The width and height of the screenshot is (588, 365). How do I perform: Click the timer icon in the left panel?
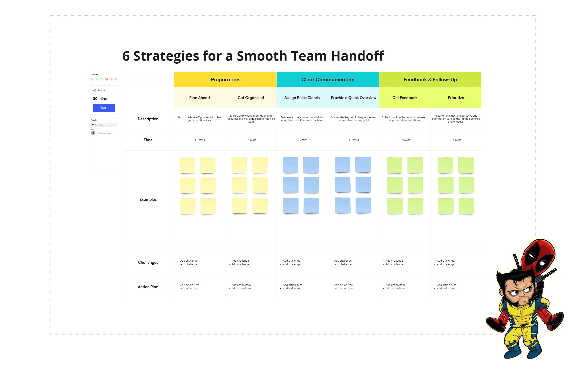pos(94,90)
